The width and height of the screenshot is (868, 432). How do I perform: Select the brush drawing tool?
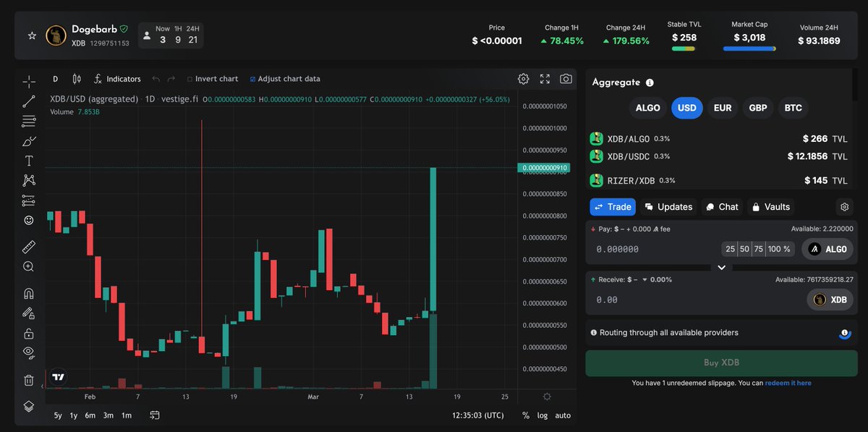click(x=28, y=141)
